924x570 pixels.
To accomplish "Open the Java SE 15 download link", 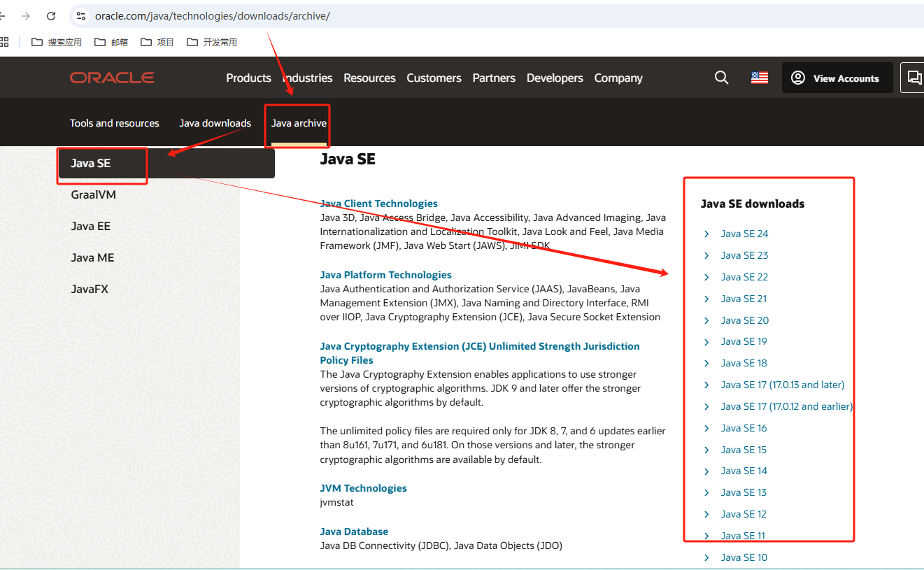I will [x=744, y=450].
